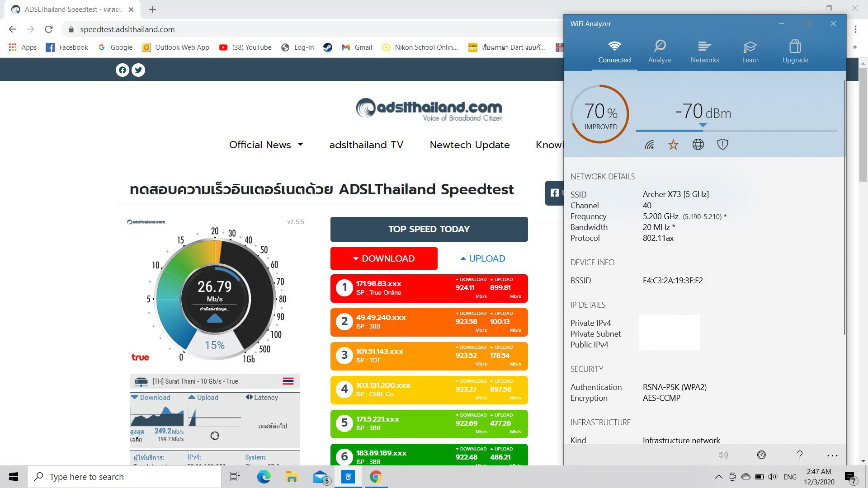Click rank 1 True Online speed entry
This screenshot has width=868, height=488.
pos(429,288)
